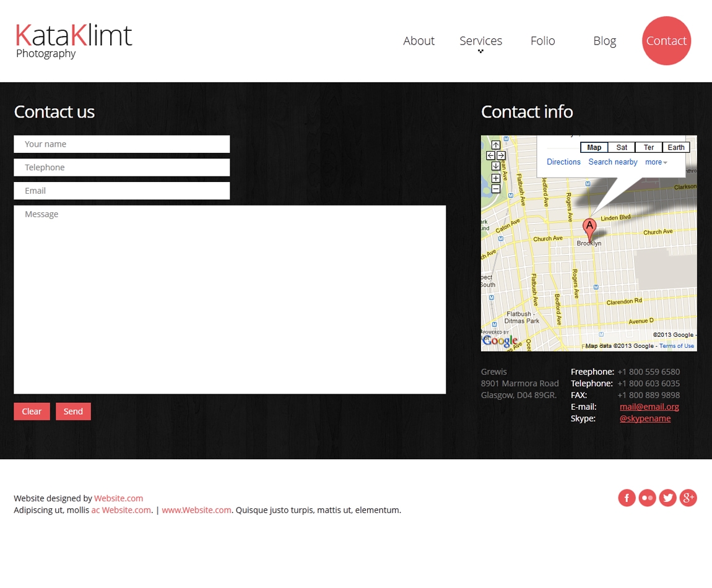Zoom out the map with minus button
712x588 pixels.
click(x=496, y=189)
